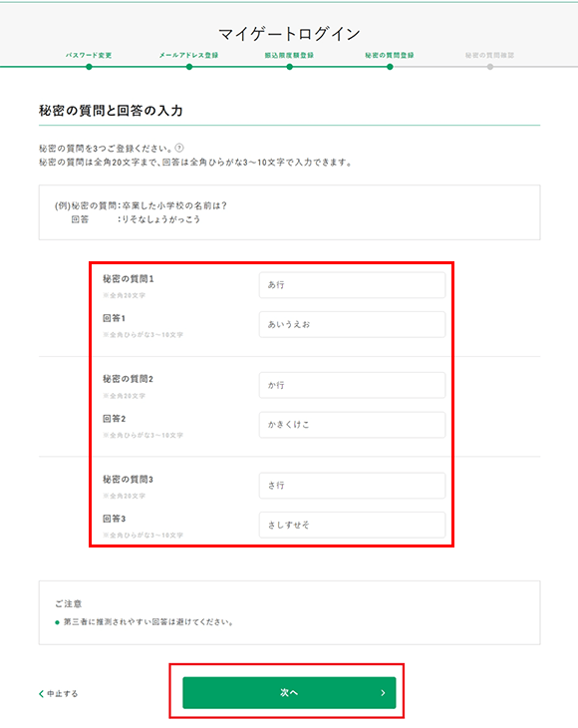Screen dimensions: 578x728
Task: Focus the 秘密の質問1 input field
Action: (352, 285)
